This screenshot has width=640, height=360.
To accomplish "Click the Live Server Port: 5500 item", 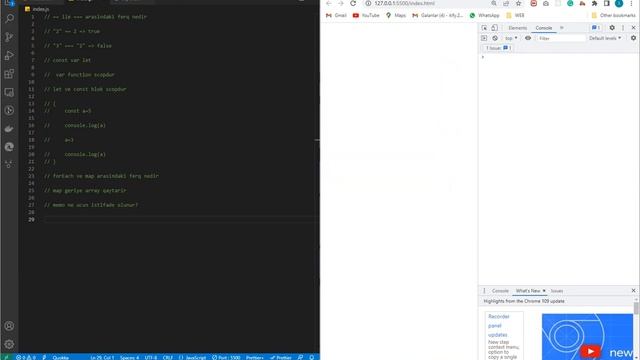I will pyautogui.click(x=226, y=357).
